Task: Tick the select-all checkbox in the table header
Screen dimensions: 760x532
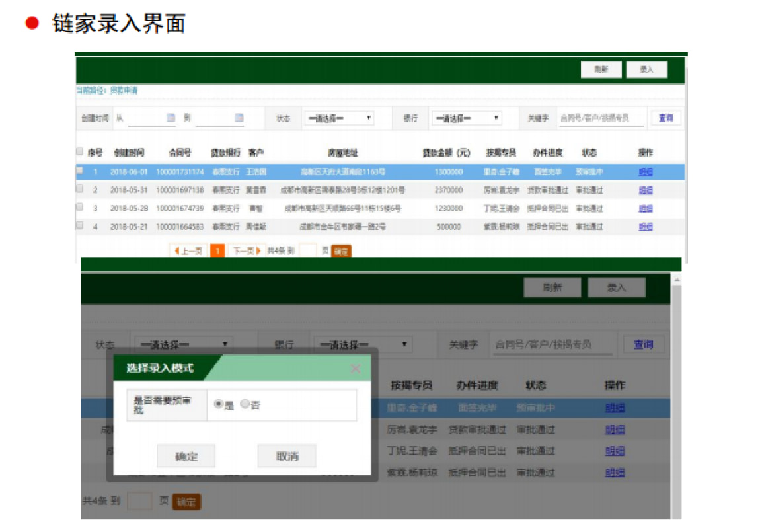Action: tap(79, 151)
